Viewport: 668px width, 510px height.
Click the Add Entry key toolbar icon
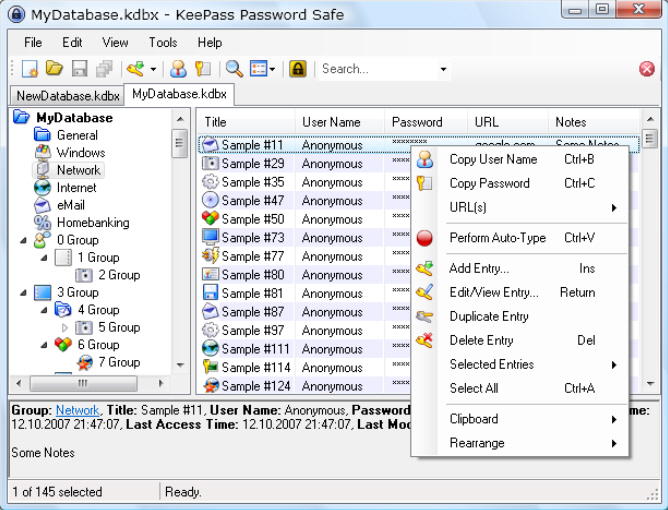click(136, 69)
